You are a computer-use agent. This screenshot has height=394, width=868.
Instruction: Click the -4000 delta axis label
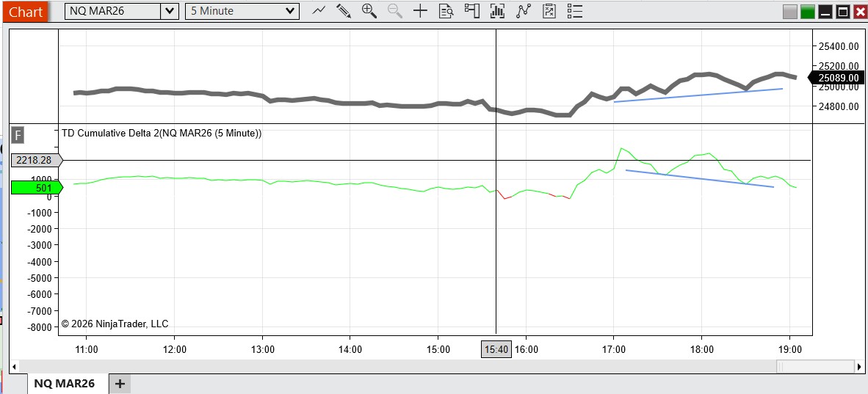coord(38,261)
